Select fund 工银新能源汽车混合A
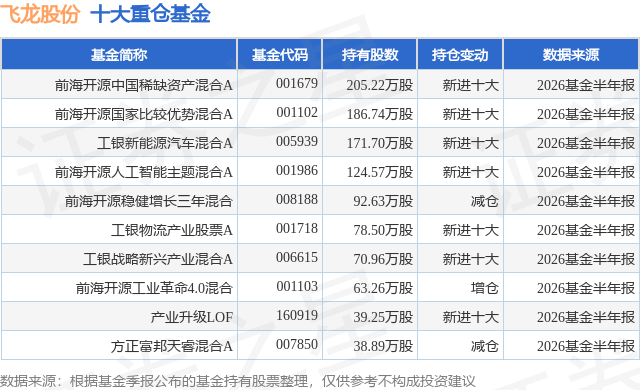The image size is (640, 390). click(165, 143)
